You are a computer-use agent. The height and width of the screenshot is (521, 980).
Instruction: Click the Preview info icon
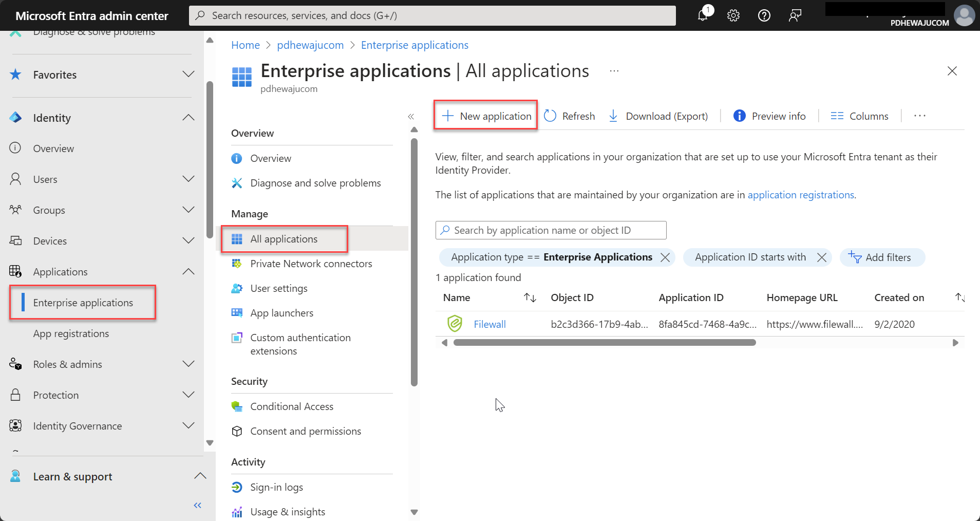tap(740, 116)
